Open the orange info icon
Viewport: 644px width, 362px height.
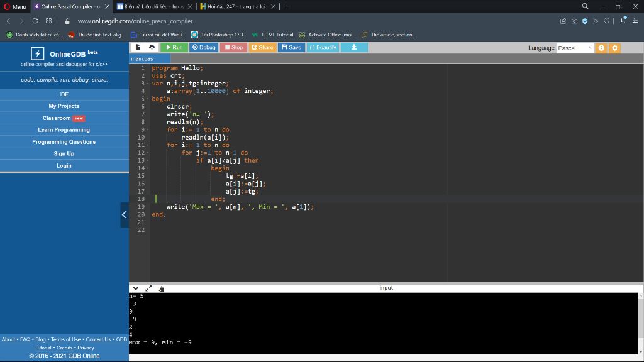601,48
